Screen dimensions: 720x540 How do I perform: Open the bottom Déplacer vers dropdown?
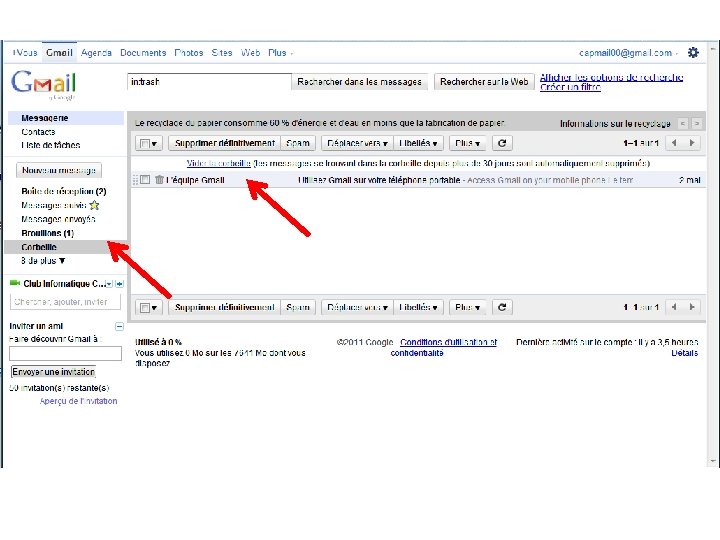357,307
